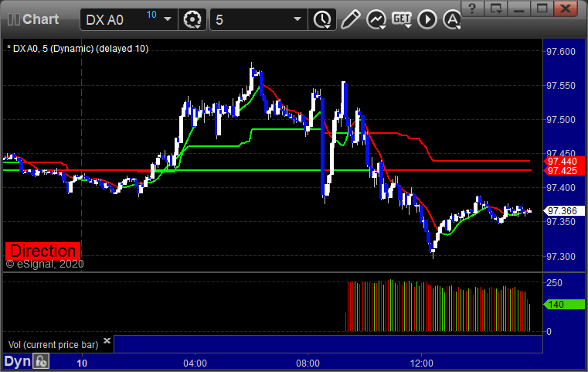588x372 pixels.
Task: Close the chart window with red X
Action: coord(566,9)
